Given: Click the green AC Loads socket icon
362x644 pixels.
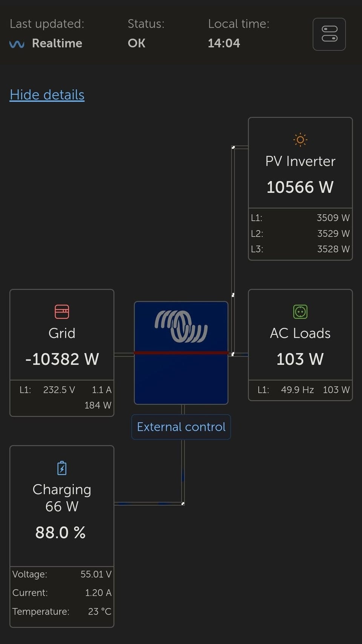Looking at the screenshot, I should click(300, 312).
